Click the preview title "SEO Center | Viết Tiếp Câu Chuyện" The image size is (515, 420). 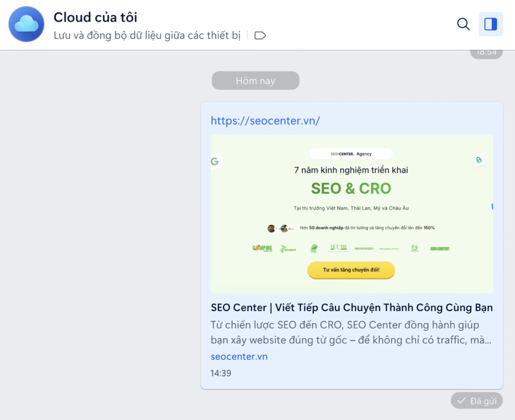(352, 307)
